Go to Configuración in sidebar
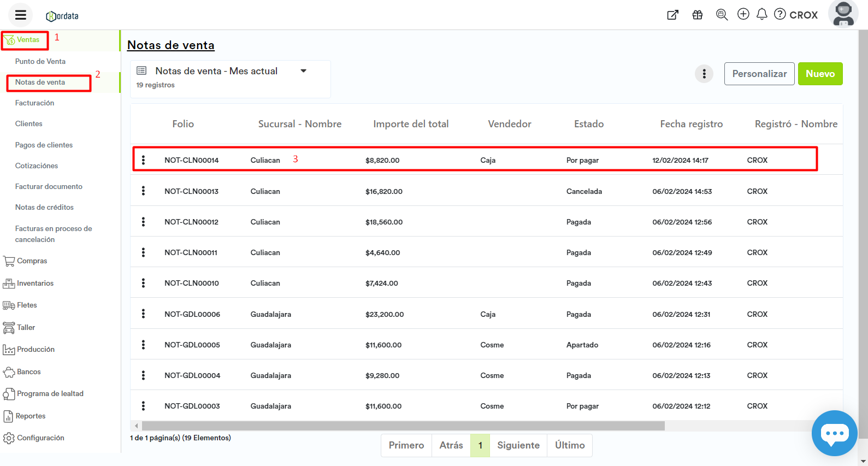Viewport: 868px width, 466px height. 40,438
